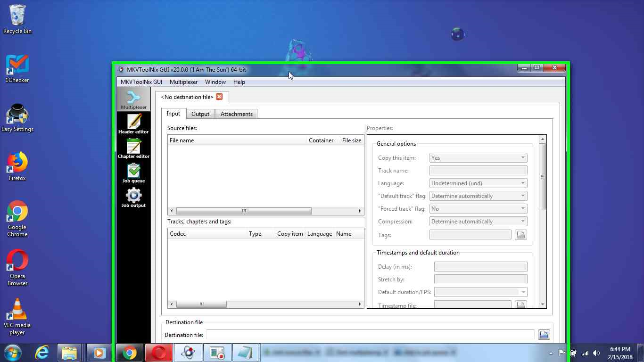Screen dimensions: 644x362
Task: Open Multiplexer menu
Action: pos(183,82)
